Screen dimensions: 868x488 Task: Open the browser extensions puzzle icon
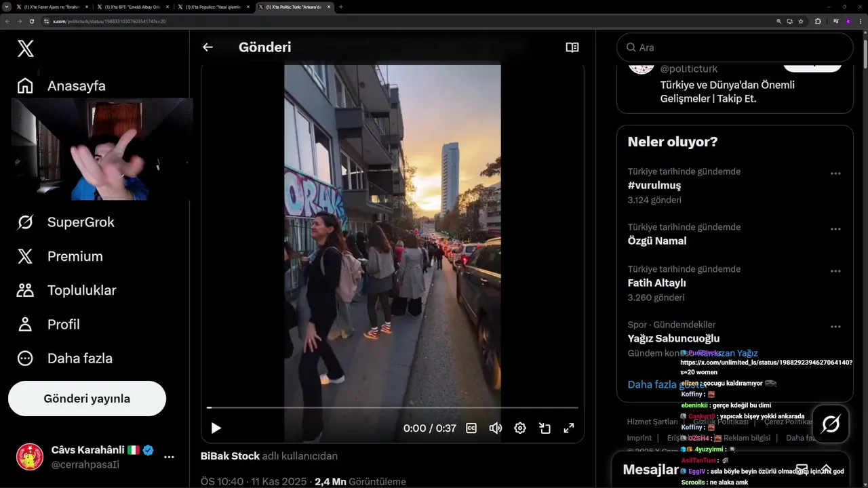click(818, 21)
